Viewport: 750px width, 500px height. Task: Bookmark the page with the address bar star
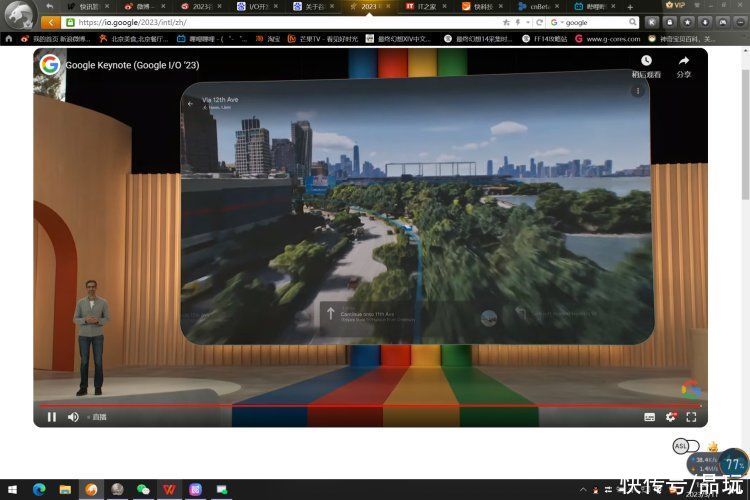pos(507,22)
